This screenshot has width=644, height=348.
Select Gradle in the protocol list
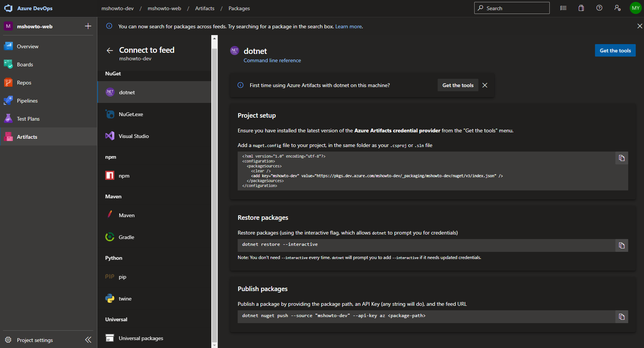click(x=154, y=237)
